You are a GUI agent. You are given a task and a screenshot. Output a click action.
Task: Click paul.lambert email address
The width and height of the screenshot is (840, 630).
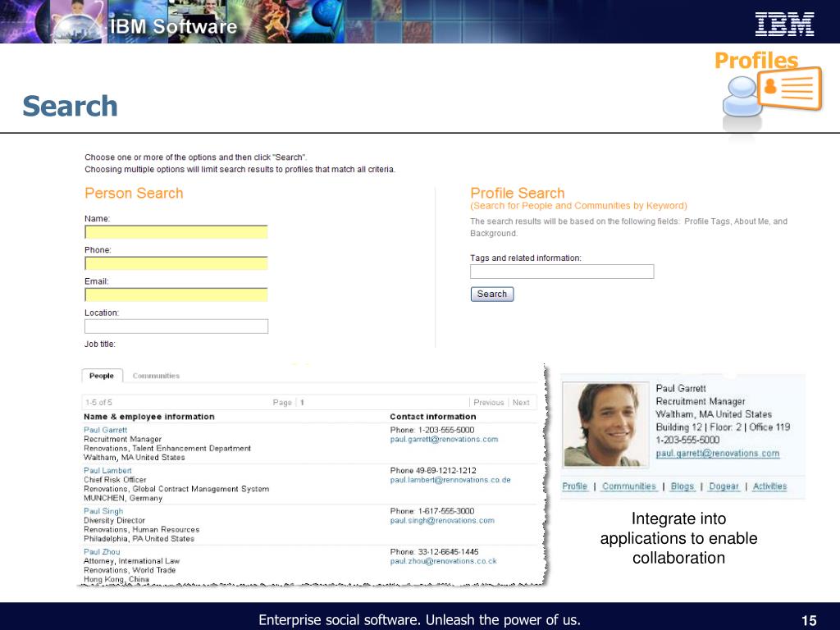(450, 480)
